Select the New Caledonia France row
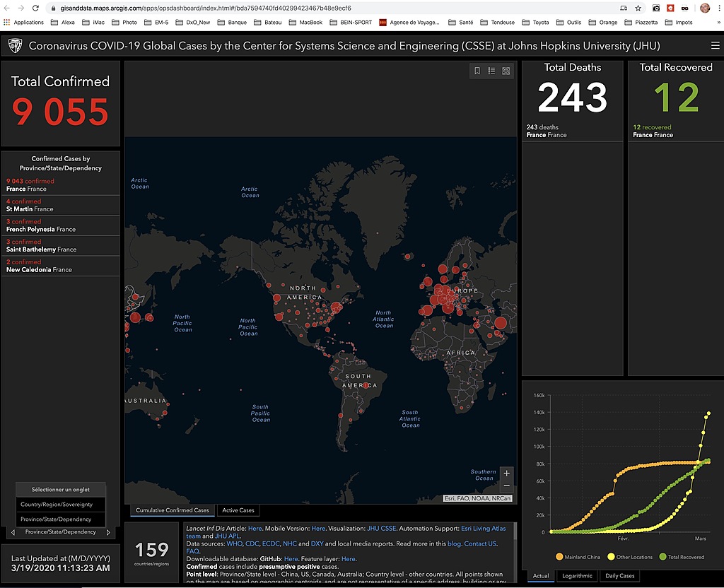The width and height of the screenshot is (724, 588). (61, 266)
